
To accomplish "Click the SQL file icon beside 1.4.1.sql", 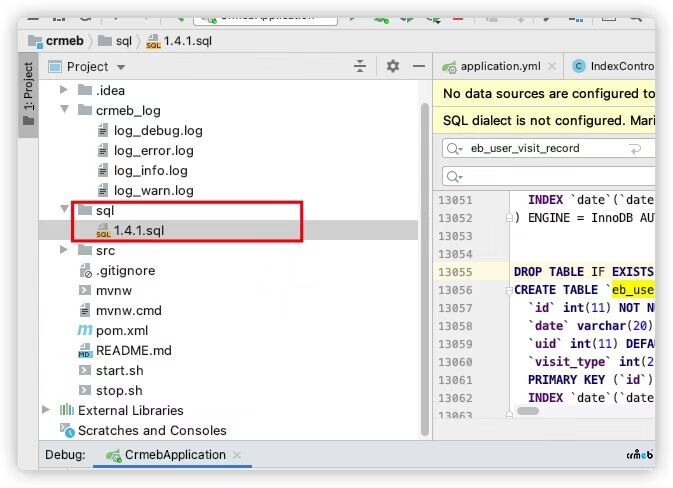I will tap(103, 230).
